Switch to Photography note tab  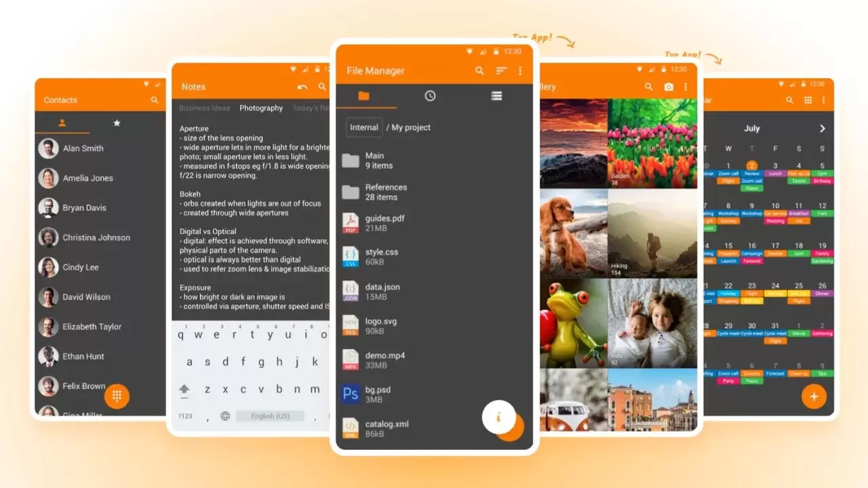tap(261, 108)
